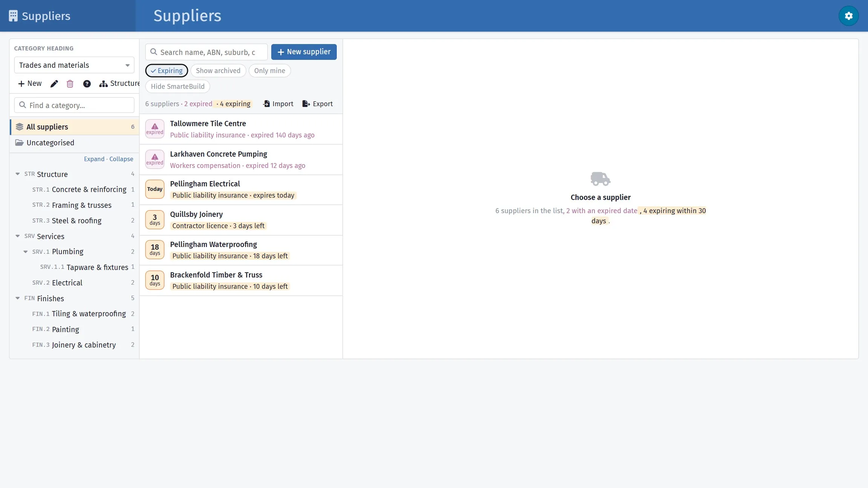
Task: Delete category using the trash icon
Action: pyautogui.click(x=70, y=84)
